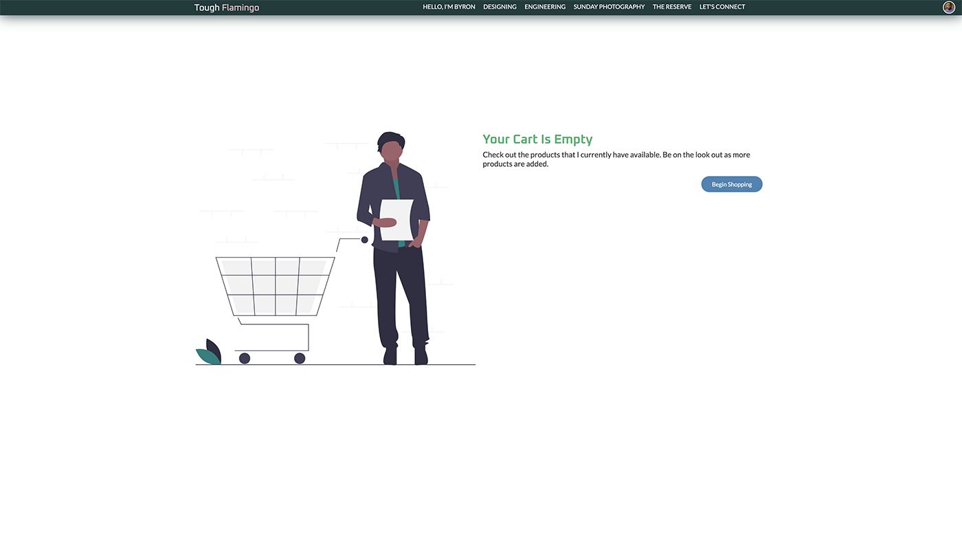Click the round knob on cart handle
The height and width of the screenshot is (560, 962).
pos(365,240)
